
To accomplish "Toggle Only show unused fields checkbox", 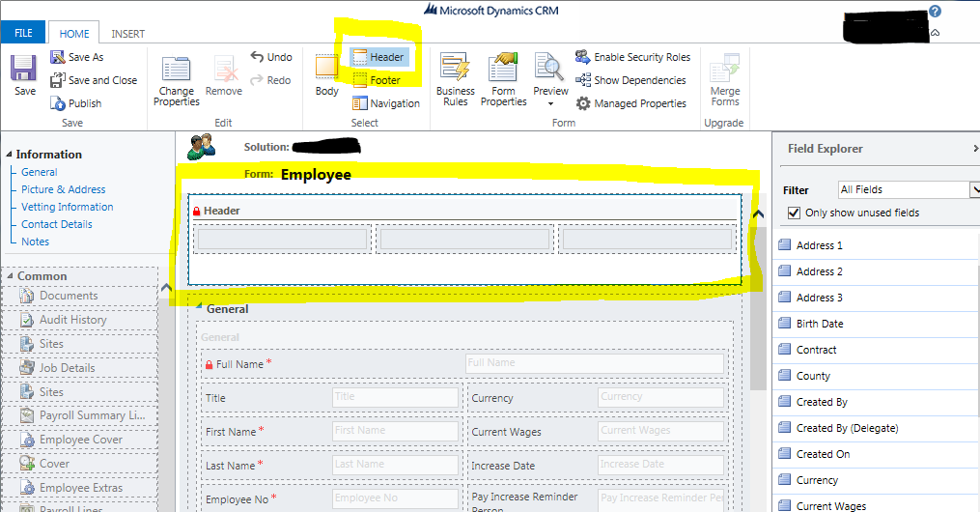I will click(x=794, y=213).
